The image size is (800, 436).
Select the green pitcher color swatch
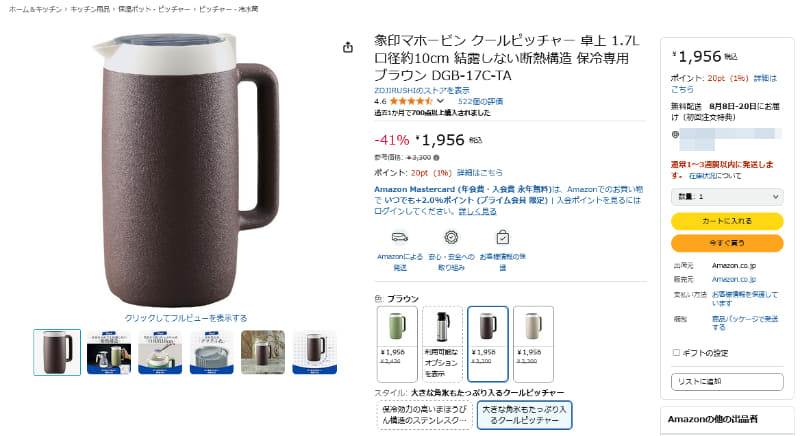(397, 344)
